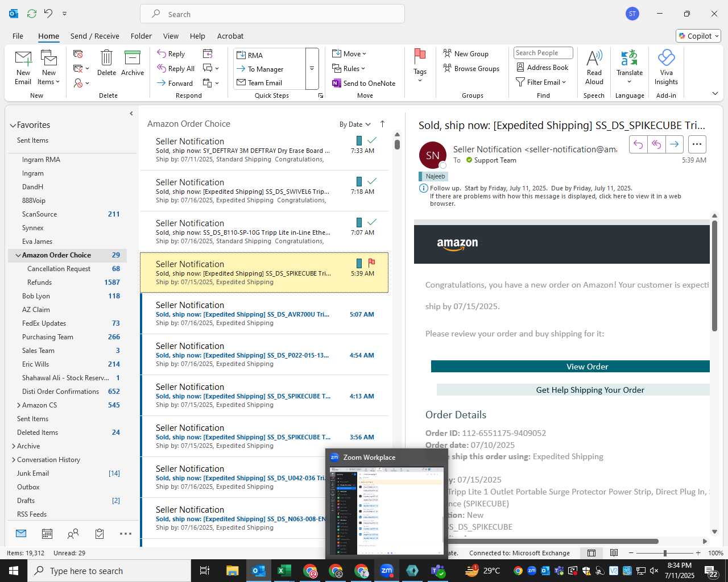Switch to the View tab
Viewport: 728px width, 582px height.
point(171,36)
